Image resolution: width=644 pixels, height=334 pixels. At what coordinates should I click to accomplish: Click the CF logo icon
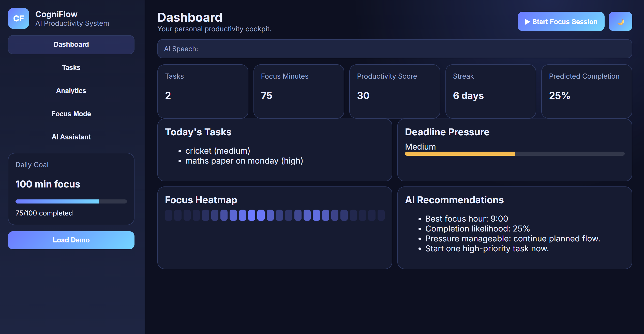point(18,18)
